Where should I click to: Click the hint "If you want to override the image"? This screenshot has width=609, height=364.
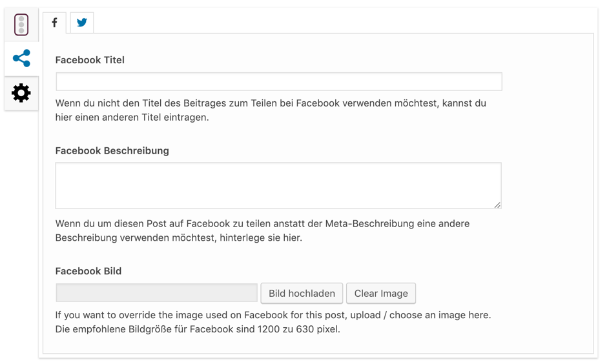click(x=273, y=315)
